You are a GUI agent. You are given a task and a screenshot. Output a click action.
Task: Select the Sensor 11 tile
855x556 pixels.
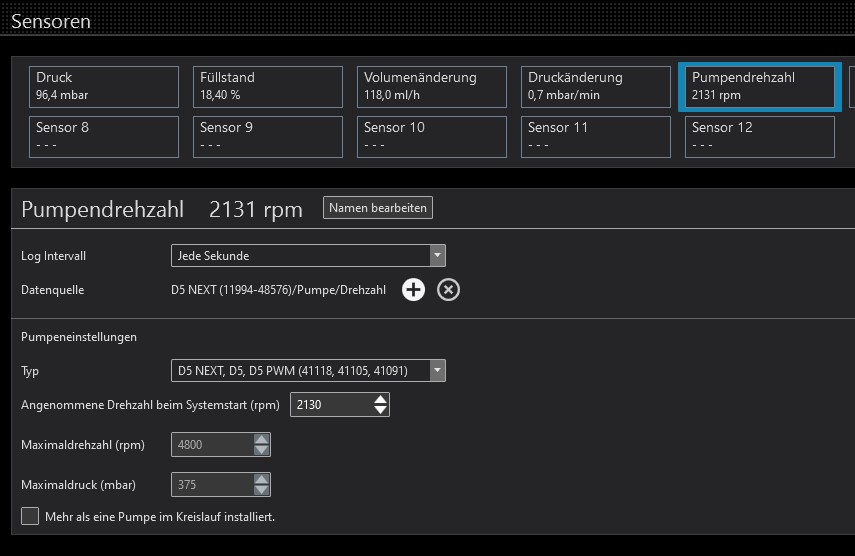[596, 137]
